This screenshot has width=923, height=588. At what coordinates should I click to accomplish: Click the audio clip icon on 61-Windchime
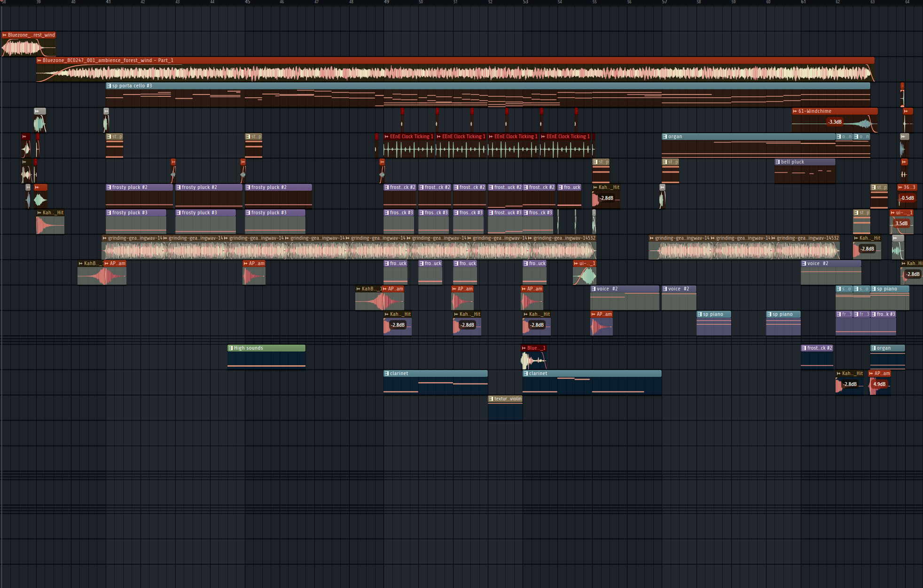pos(795,111)
